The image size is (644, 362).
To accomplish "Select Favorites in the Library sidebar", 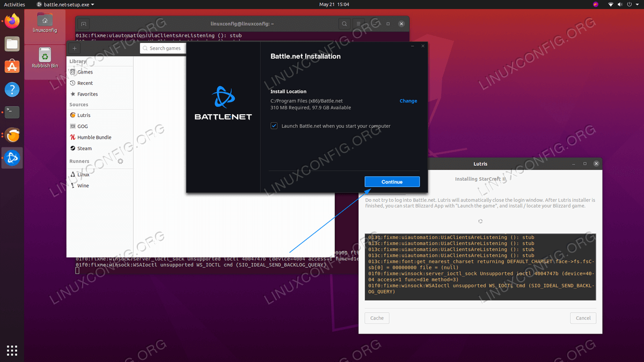I will tap(87, 94).
